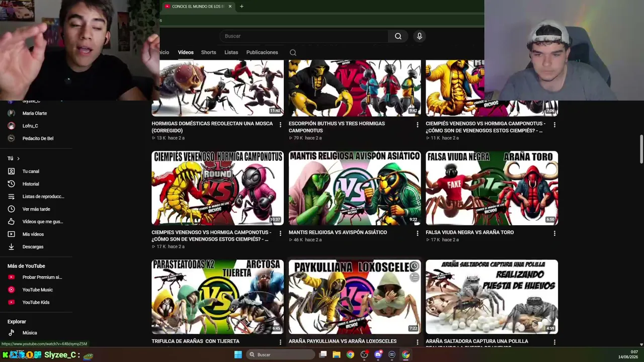The width and height of the screenshot is (644, 362).
Task: Open options menu for Hormigas domésticas video
Action: (280, 125)
